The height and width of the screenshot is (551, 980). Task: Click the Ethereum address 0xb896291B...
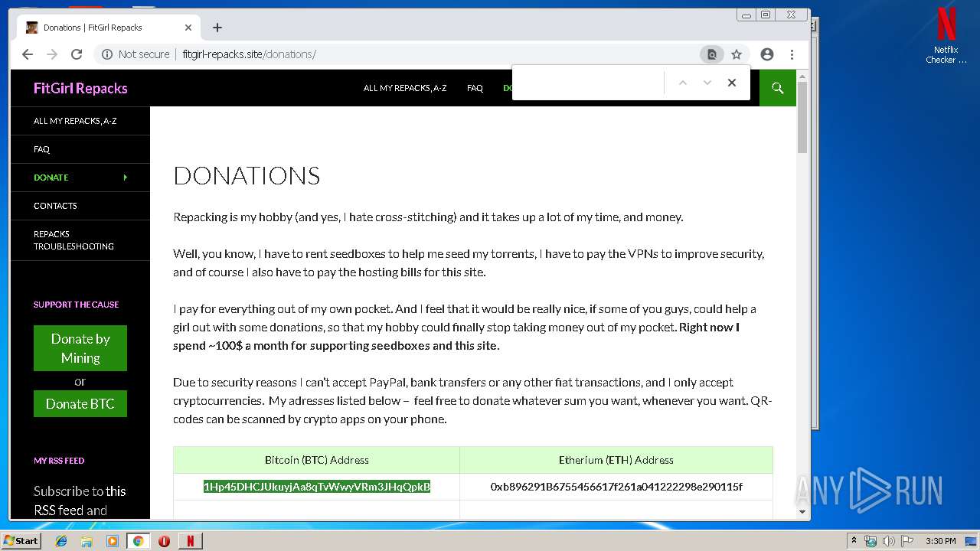tap(616, 487)
